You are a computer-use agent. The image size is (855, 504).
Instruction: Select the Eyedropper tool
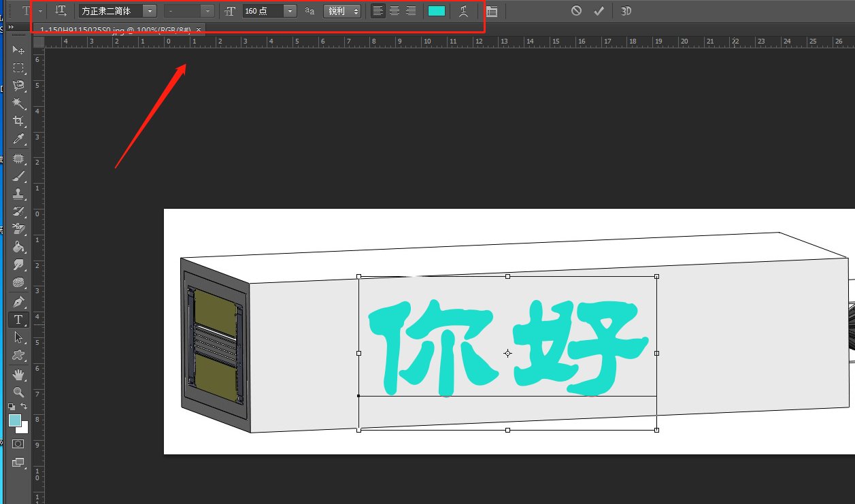point(18,139)
